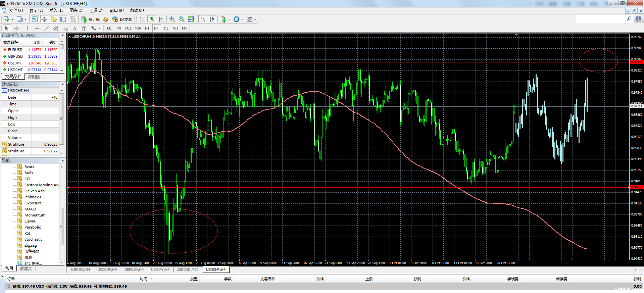Select the D1 timeframe button
644x293 pixels.
pyautogui.click(x=166, y=28)
